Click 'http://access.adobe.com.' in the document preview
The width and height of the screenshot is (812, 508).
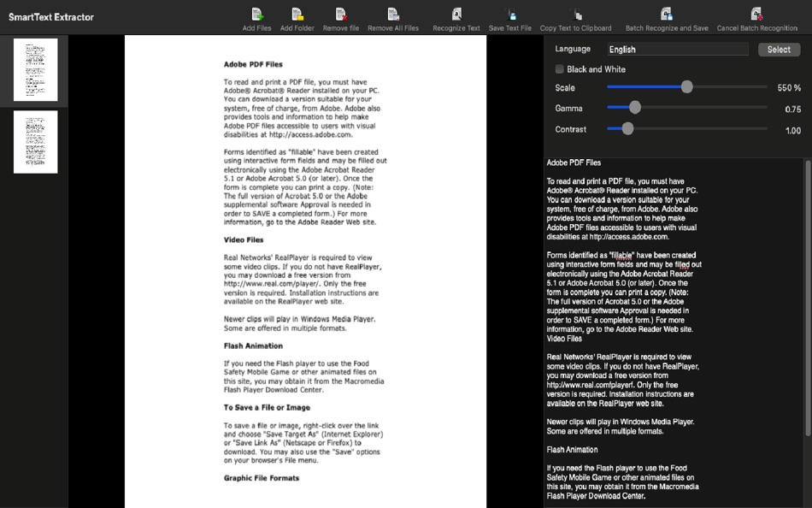pyautogui.click(x=311, y=135)
